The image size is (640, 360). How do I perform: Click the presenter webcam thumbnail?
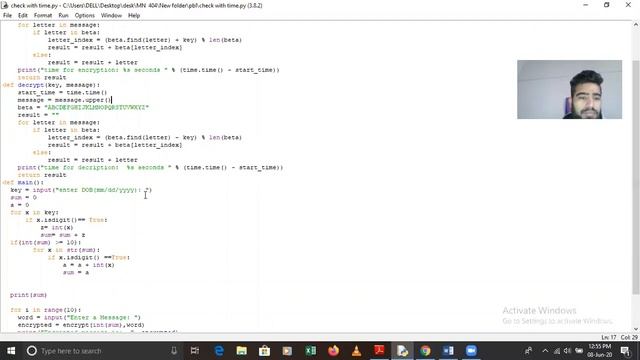pos(569,89)
